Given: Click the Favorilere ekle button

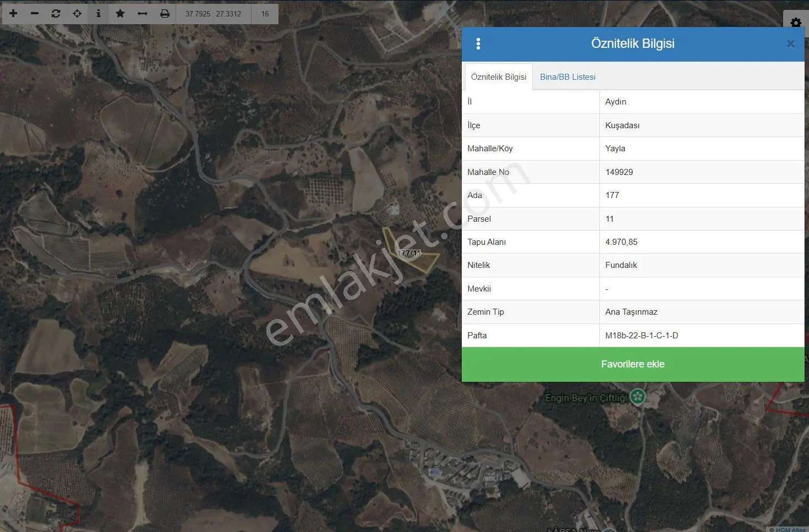Looking at the screenshot, I should pos(633,364).
